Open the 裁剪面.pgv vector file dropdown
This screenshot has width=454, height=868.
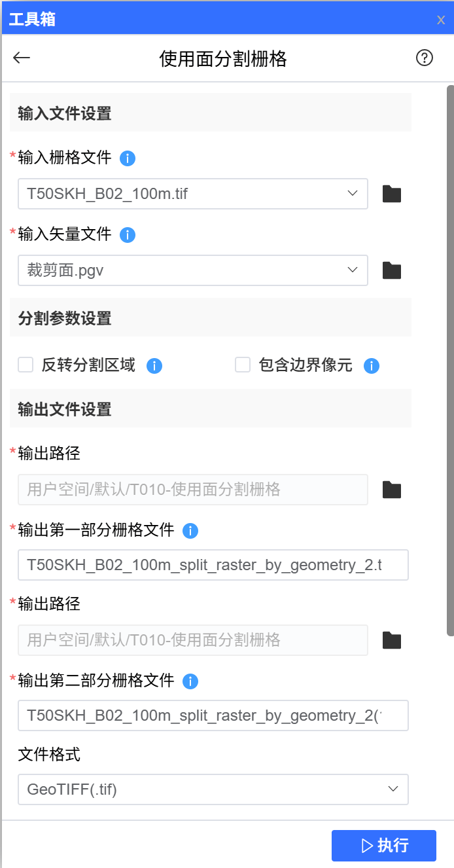[x=352, y=270]
